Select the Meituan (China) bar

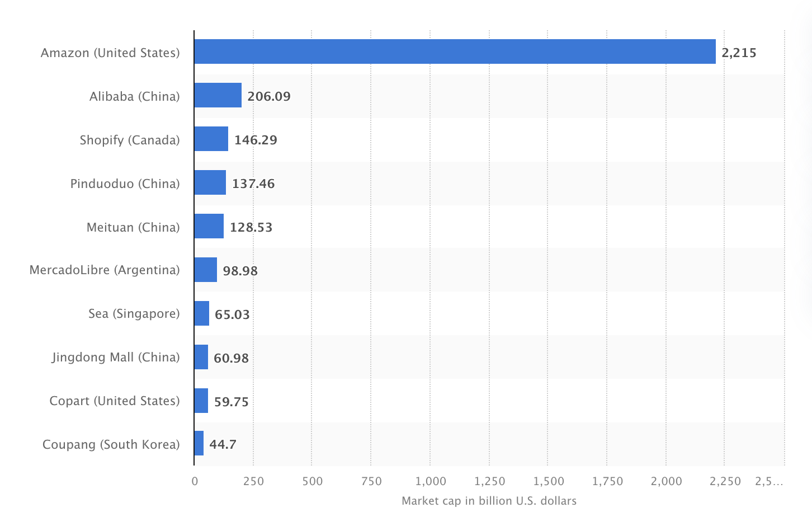pos(209,226)
